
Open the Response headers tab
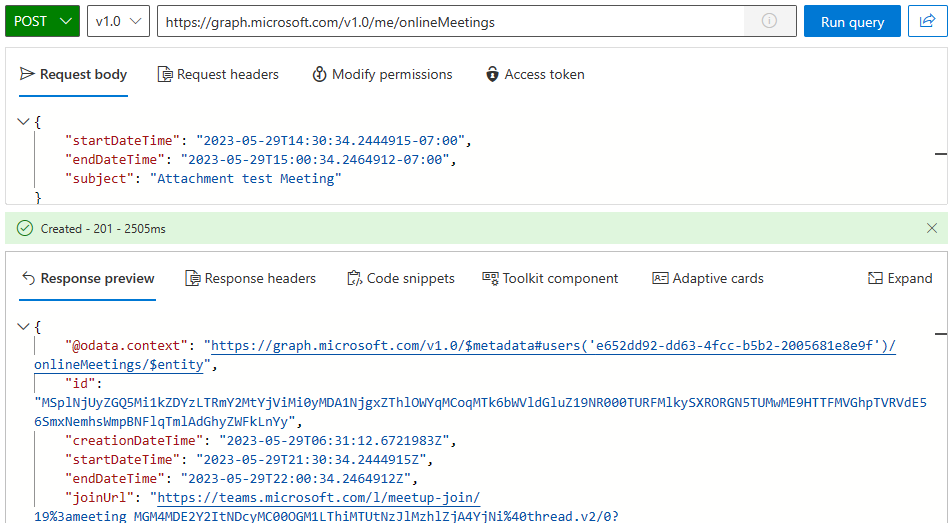[x=250, y=279]
